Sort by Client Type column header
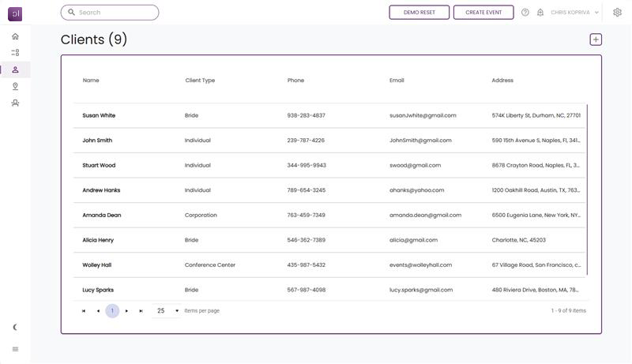 tap(200, 80)
